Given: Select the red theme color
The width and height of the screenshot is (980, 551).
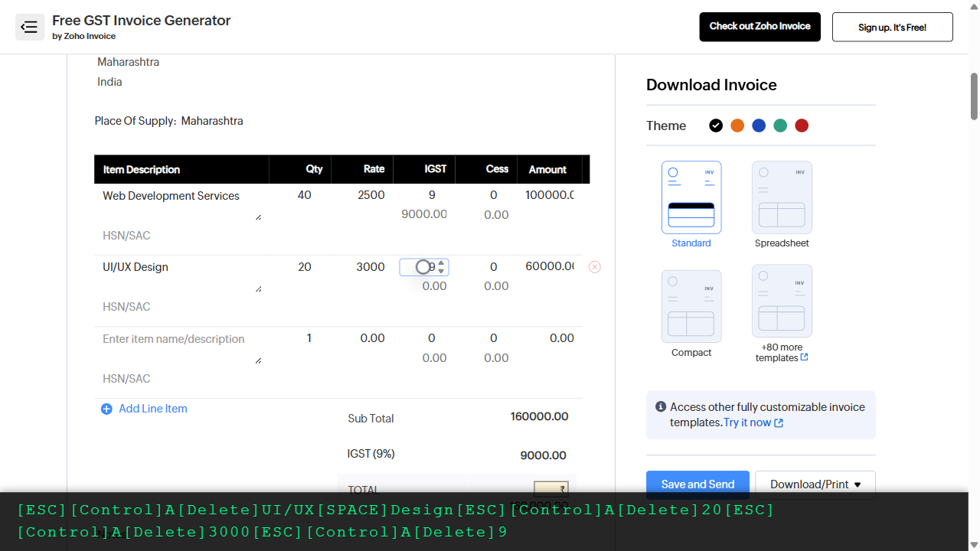Looking at the screenshot, I should 802,126.
